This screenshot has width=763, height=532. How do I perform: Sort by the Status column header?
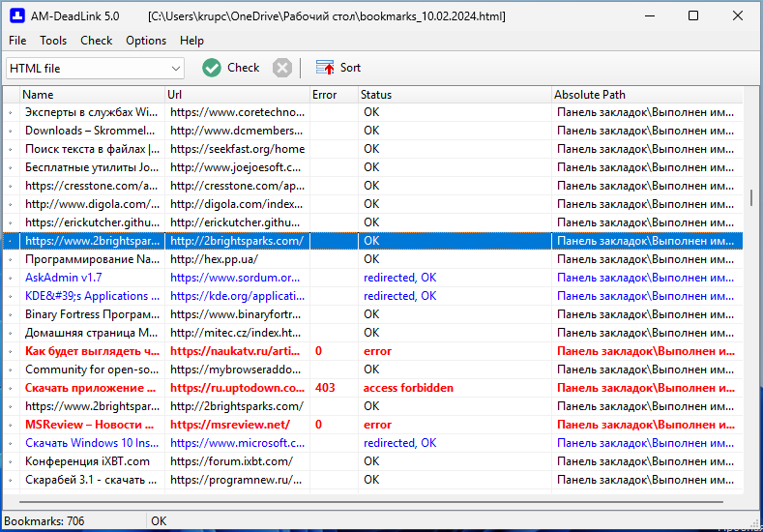point(455,95)
